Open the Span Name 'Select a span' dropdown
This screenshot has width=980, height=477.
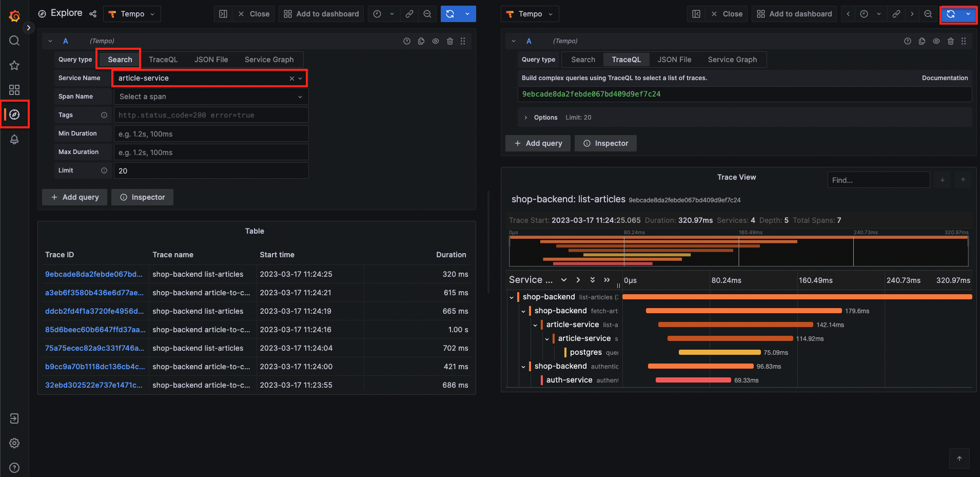(211, 97)
